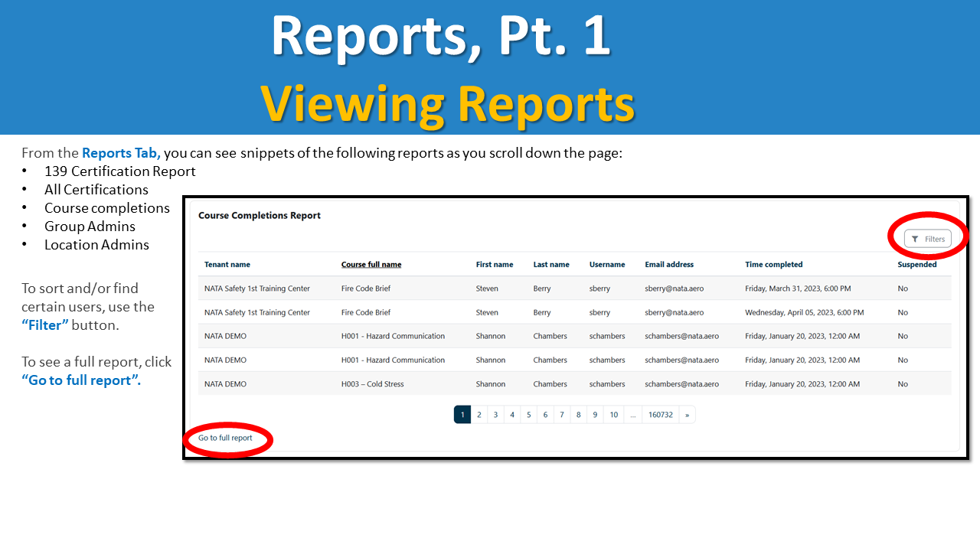Go to page 5 of results
The height and width of the screenshot is (551, 980).
(x=528, y=414)
